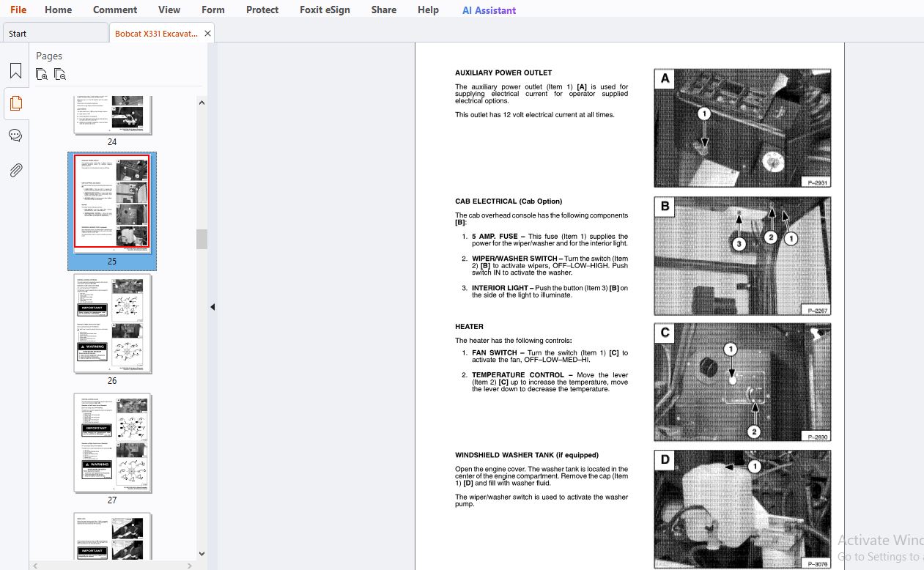Open the Attachments paperclip panel icon
The width and height of the screenshot is (924, 570).
click(x=15, y=170)
